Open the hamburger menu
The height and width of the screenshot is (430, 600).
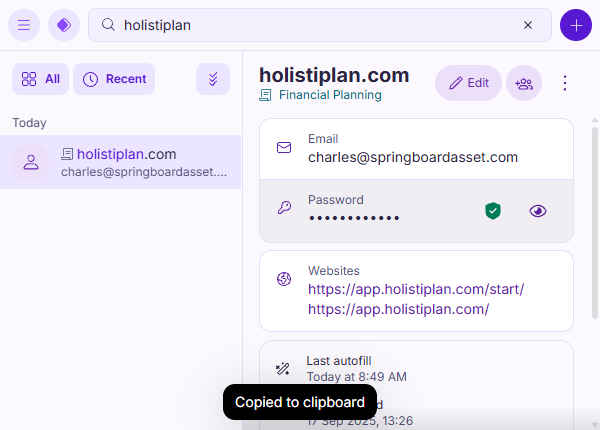(x=24, y=25)
